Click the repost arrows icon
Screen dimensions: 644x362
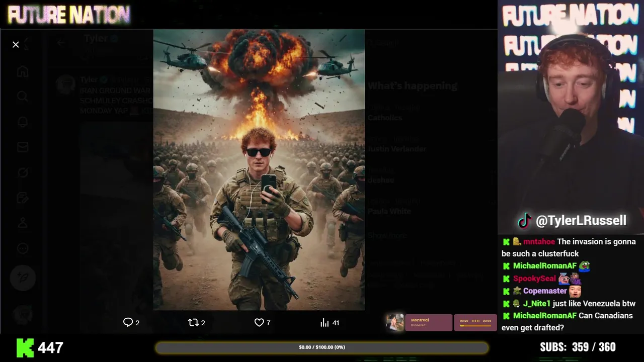tap(193, 322)
